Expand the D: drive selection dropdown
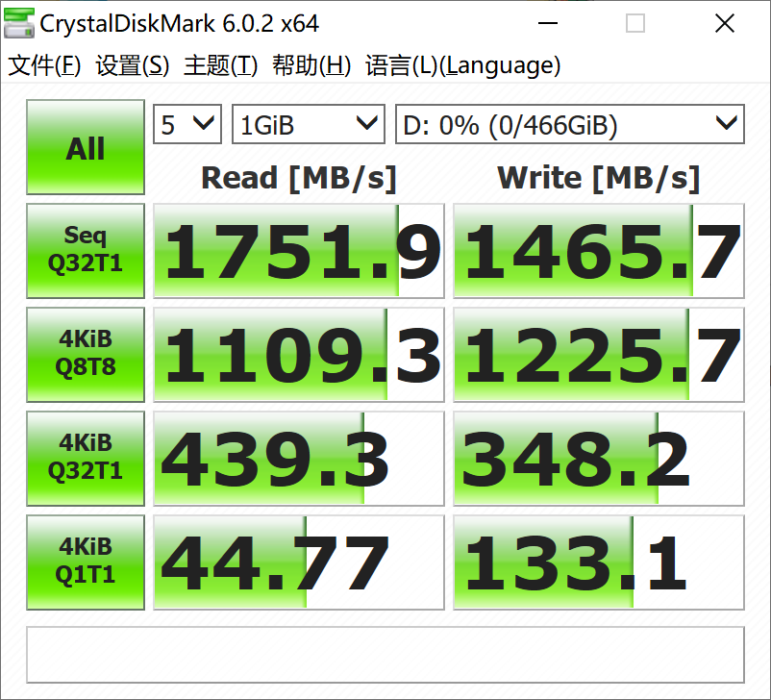771x700 pixels. click(569, 124)
